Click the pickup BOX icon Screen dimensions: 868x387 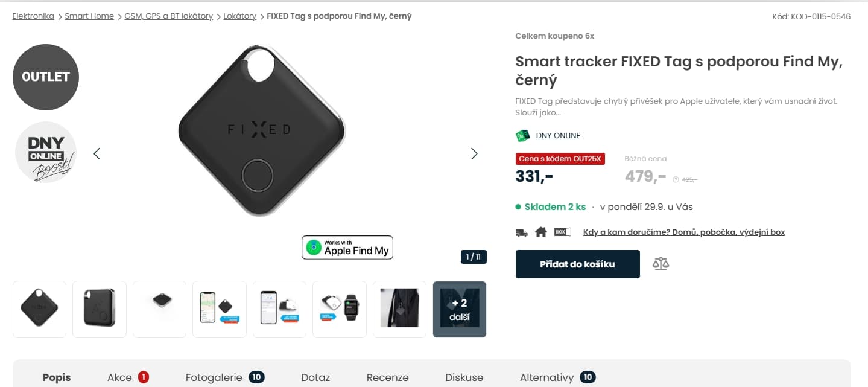click(562, 232)
